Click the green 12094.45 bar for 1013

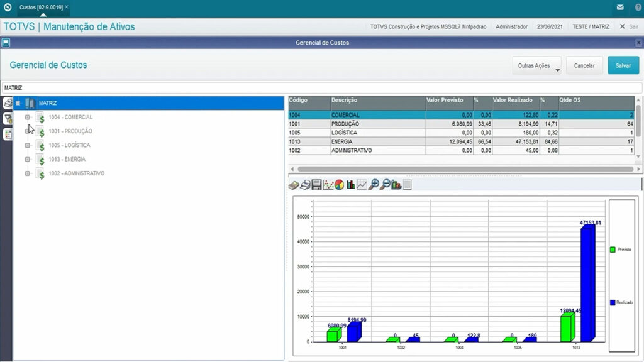(x=567, y=327)
